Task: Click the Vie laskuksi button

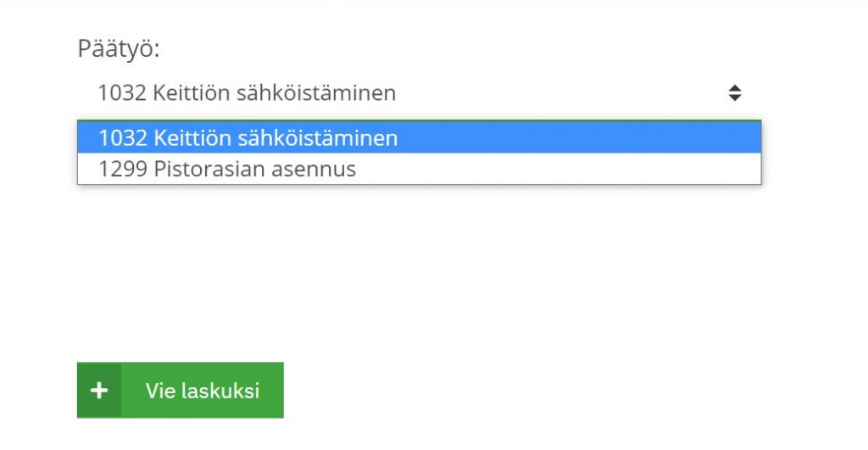Action: [x=180, y=390]
